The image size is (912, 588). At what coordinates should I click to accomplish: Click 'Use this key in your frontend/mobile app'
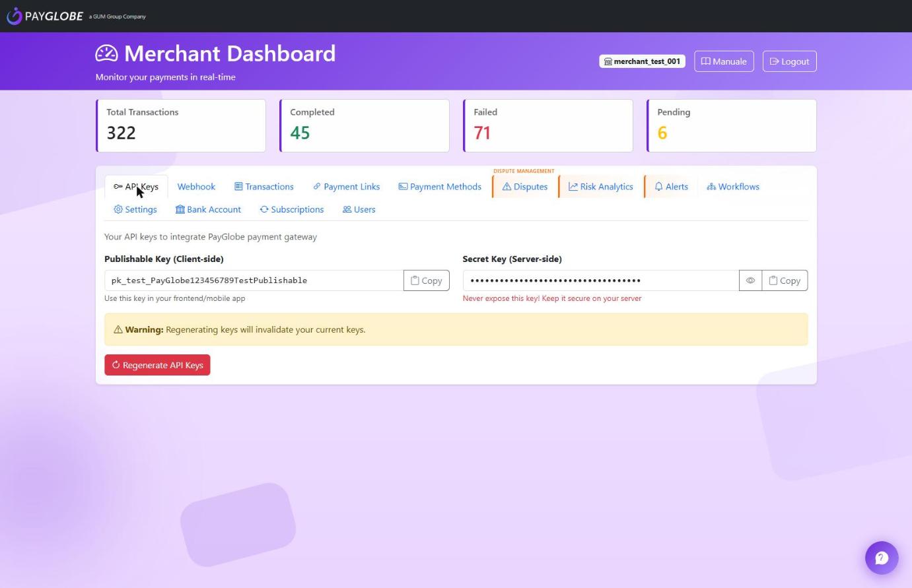point(175,298)
